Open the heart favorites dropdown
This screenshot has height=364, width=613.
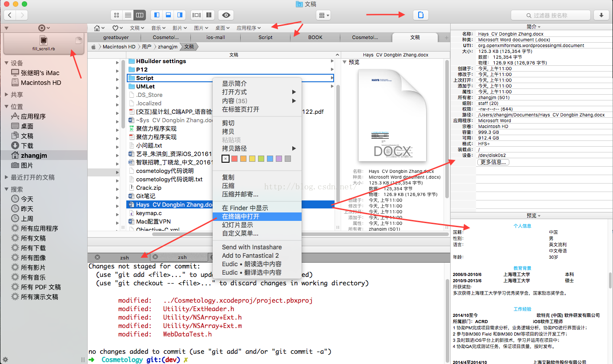tap(117, 28)
